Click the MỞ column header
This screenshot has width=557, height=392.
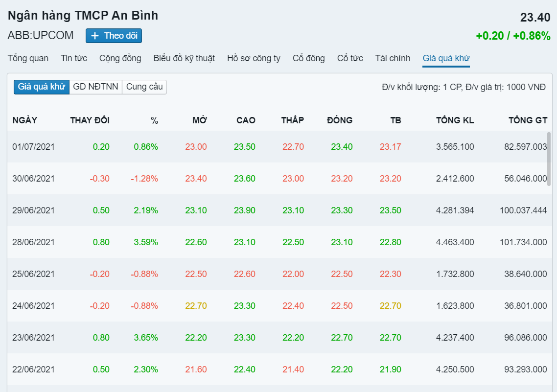click(x=200, y=120)
